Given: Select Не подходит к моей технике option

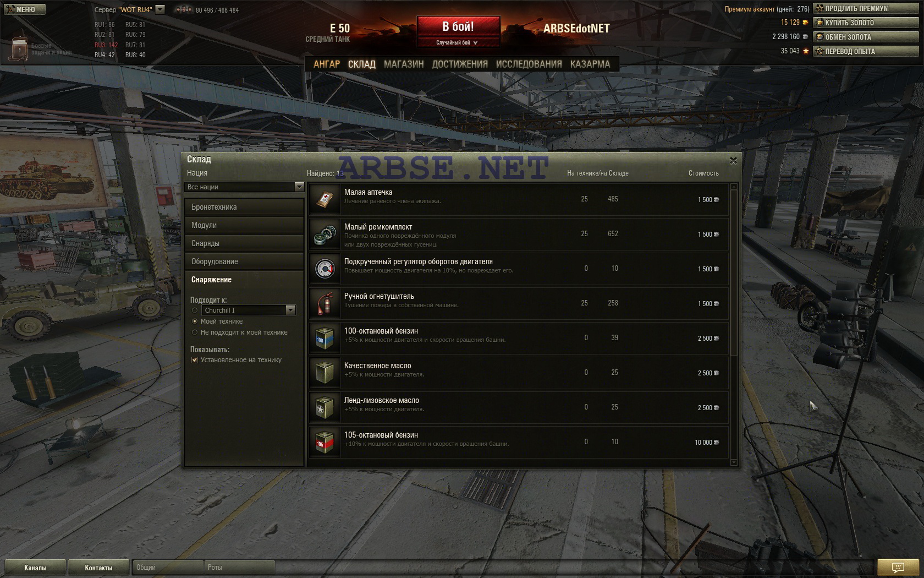Looking at the screenshot, I should 195,332.
